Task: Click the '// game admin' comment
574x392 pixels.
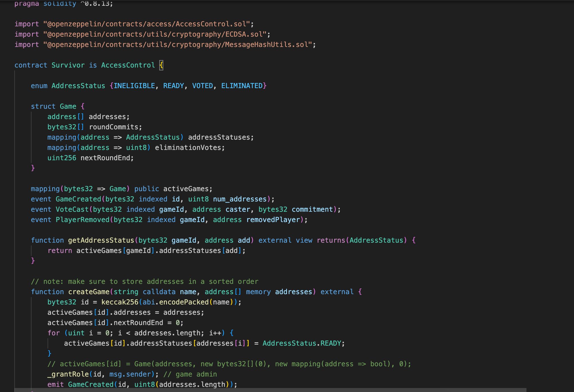Action: tap(190, 374)
